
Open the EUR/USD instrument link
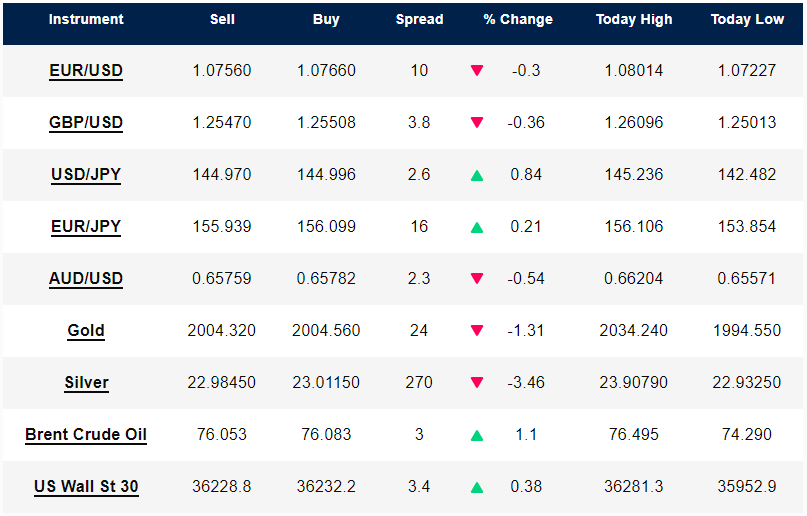coord(86,71)
